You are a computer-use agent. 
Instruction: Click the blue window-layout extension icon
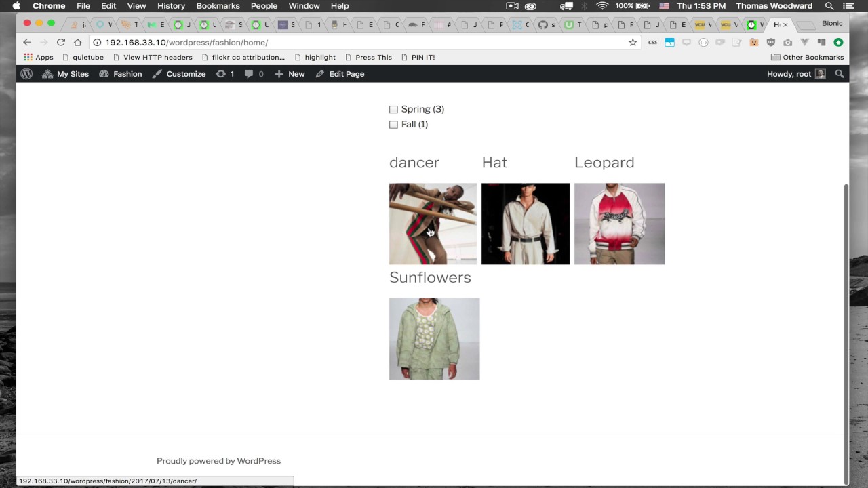point(669,42)
